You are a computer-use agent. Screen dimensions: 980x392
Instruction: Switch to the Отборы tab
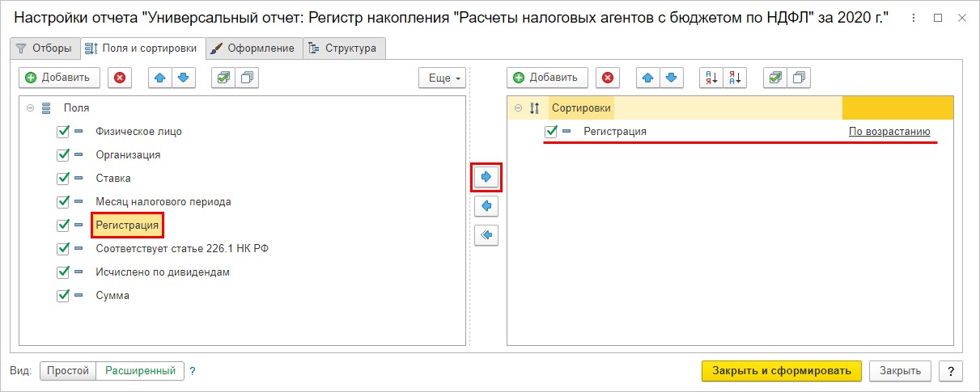45,48
